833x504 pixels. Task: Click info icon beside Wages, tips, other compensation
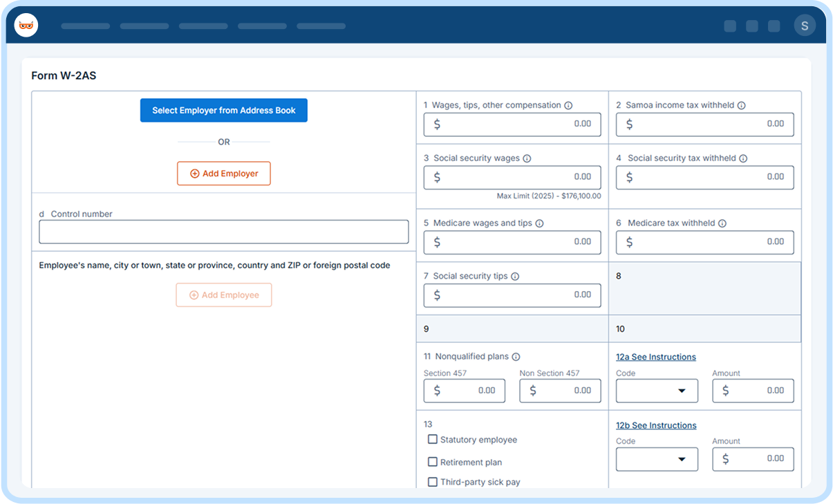(568, 106)
